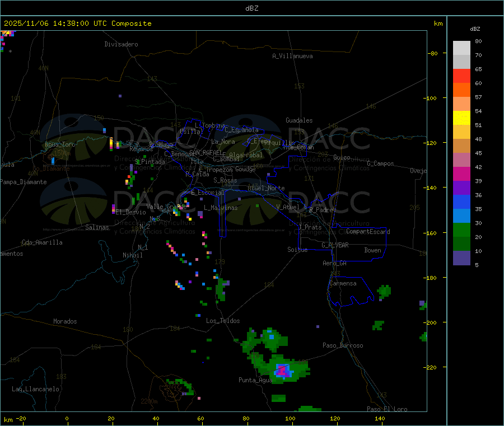
Task: Click the dBZ title at top
Action: (251, 8)
